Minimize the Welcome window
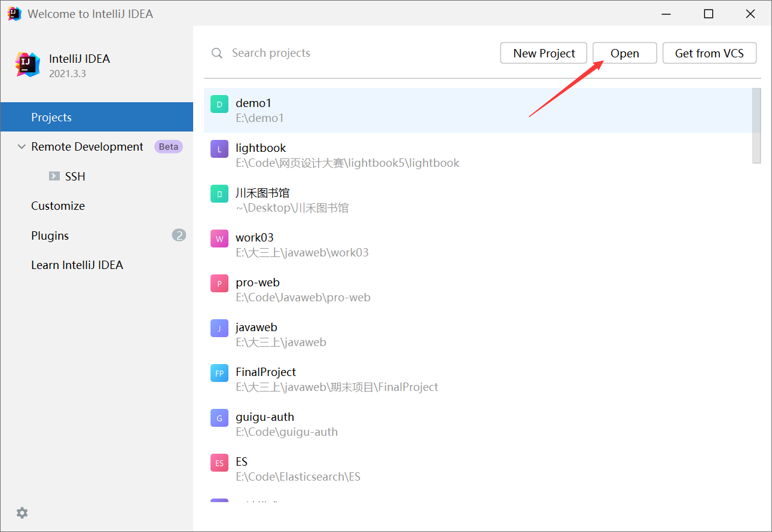Screen dimensions: 772x532 pos(667,14)
